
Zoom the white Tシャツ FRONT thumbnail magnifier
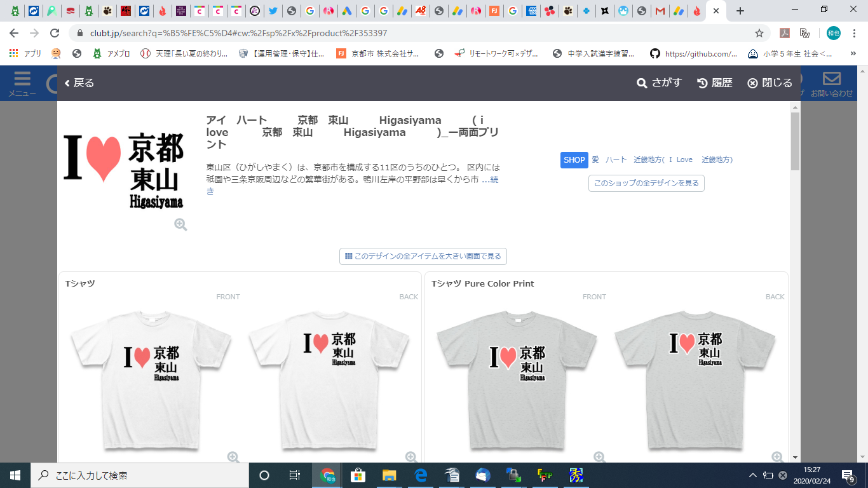point(234,456)
